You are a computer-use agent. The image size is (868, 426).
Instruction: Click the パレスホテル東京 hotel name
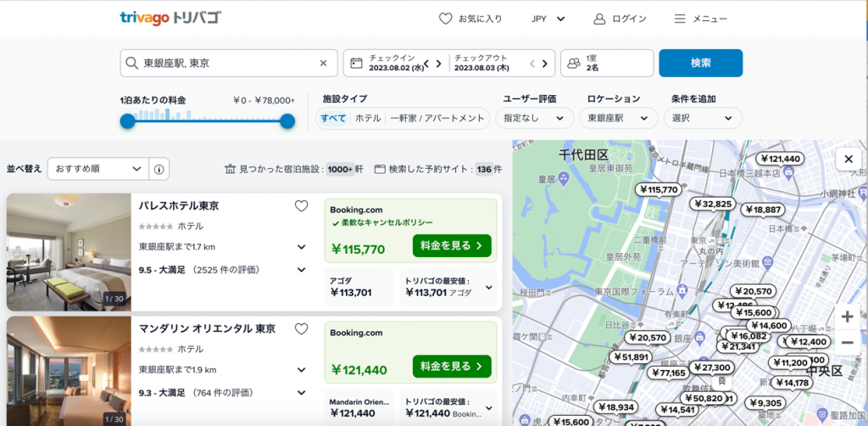click(x=179, y=206)
